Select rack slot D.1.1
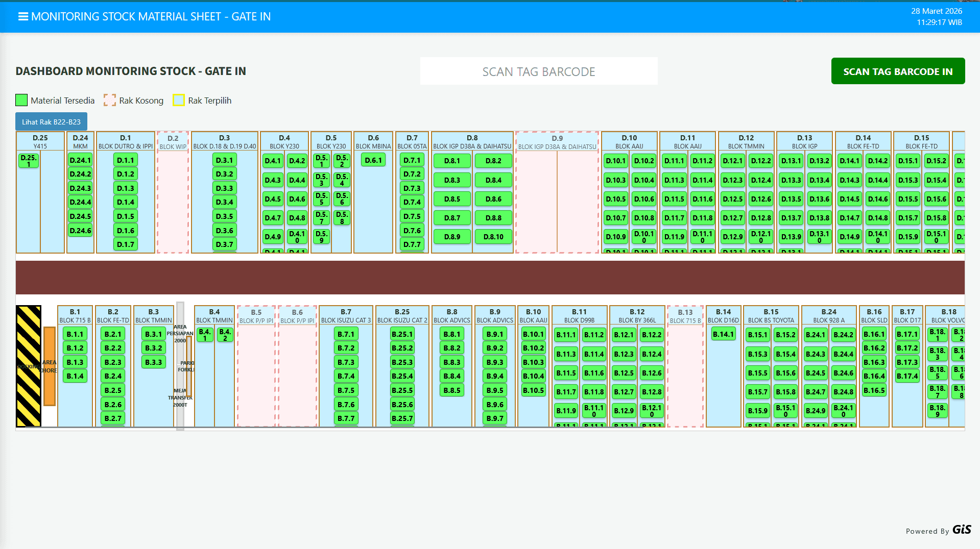Image resolution: width=980 pixels, height=549 pixels. click(x=126, y=160)
